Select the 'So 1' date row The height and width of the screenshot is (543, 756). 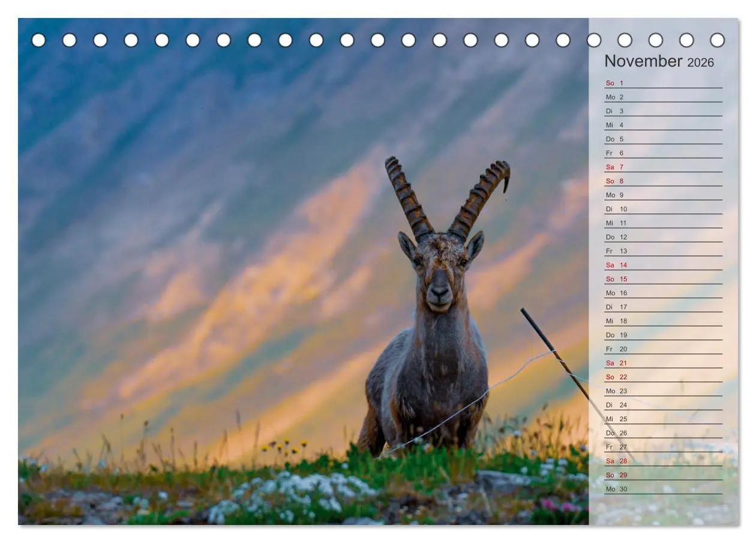(663, 83)
